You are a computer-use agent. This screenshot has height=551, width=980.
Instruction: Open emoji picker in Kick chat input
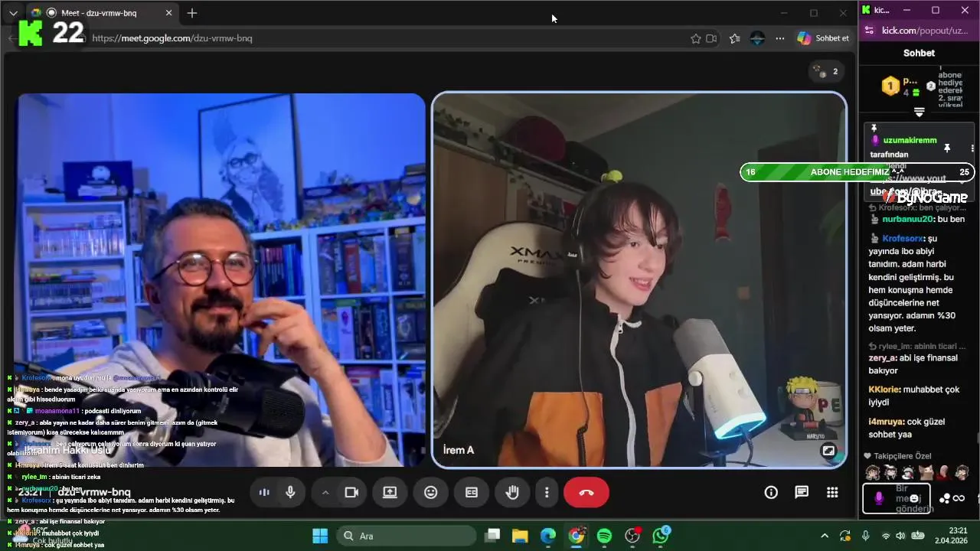pos(914,498)
